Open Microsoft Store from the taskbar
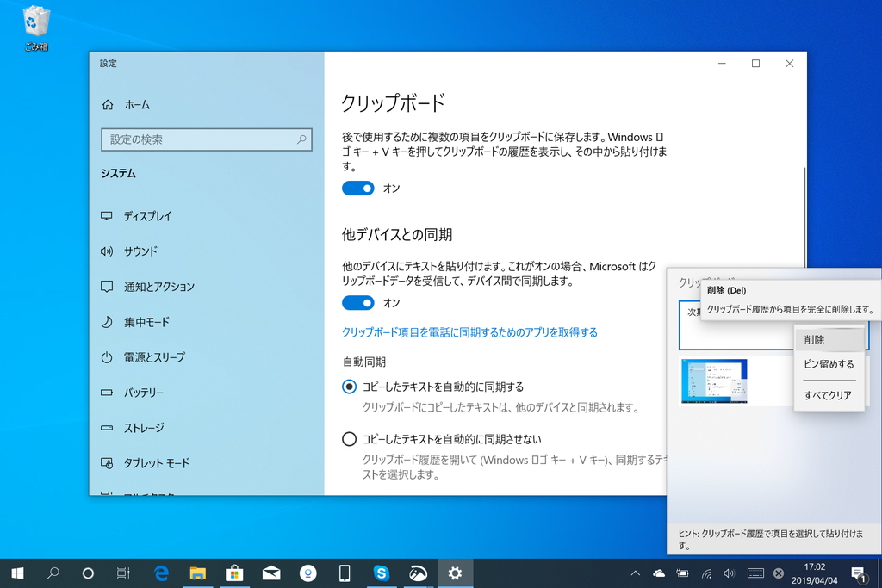Viewport: 882px width, 588px height. (234, 573)
